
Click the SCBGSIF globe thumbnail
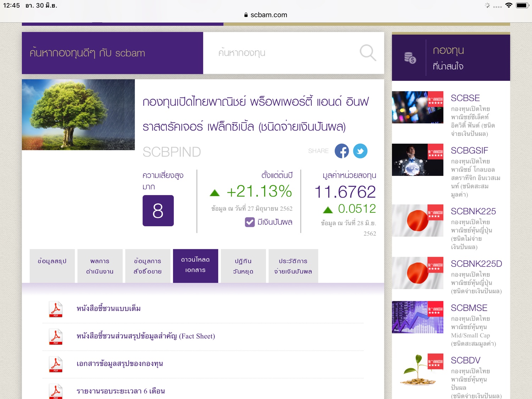(417, 160)
